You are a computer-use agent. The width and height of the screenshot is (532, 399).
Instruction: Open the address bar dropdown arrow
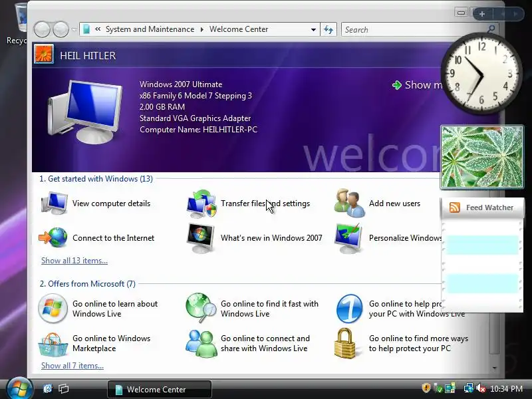313,29
